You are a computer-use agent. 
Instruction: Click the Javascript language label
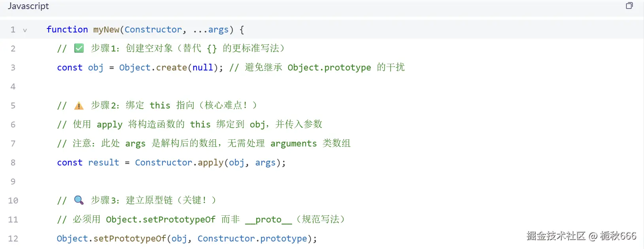pos(28,6)
